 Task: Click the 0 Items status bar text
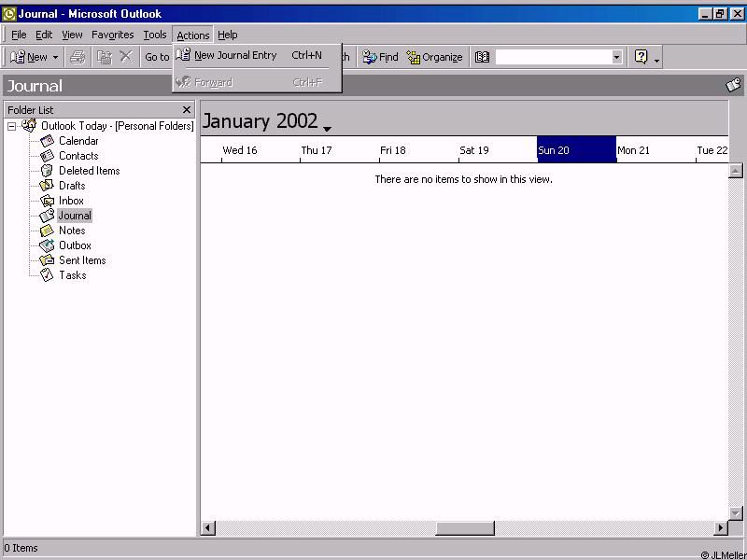[21, 548]
